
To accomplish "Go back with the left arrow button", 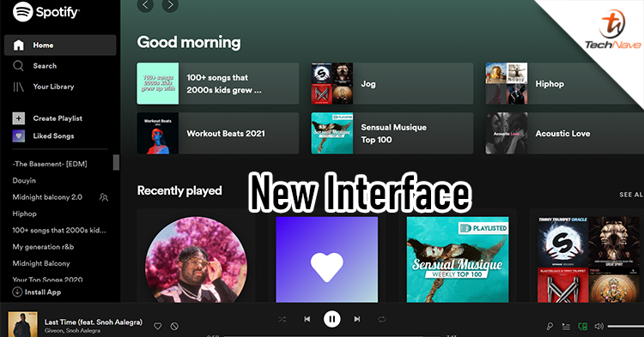I will tap(145, 5).
